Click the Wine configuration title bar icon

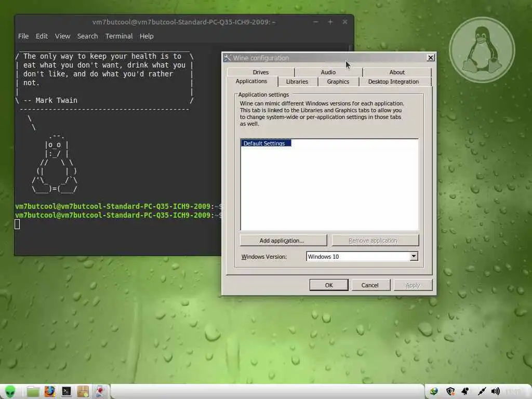(228, 58)
